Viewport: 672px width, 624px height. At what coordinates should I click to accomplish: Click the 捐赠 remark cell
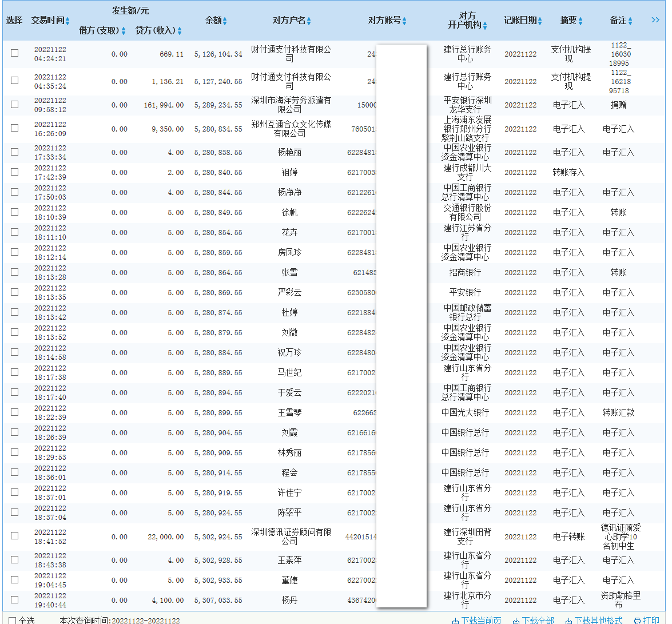618,105
